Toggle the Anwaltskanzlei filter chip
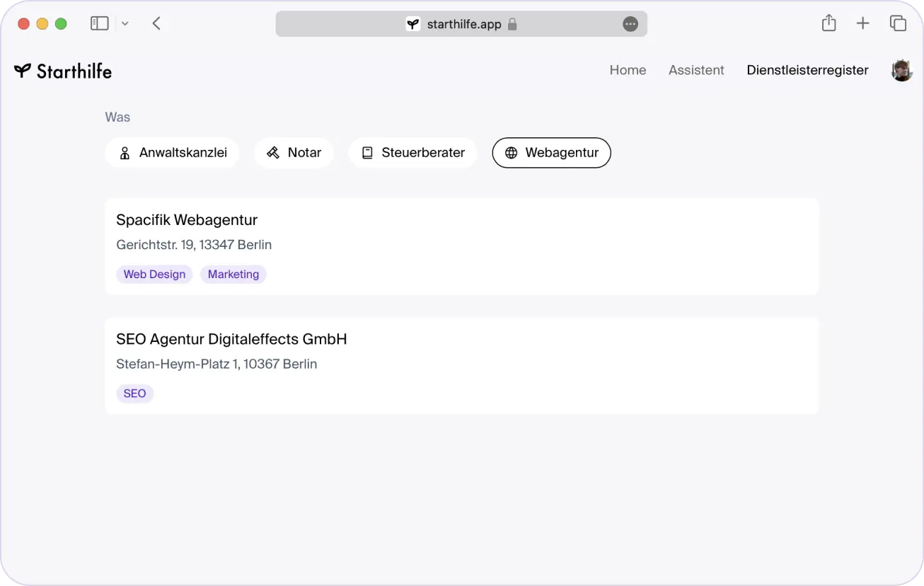The height and width of the screenshot is (586, 924). point(172,153)
